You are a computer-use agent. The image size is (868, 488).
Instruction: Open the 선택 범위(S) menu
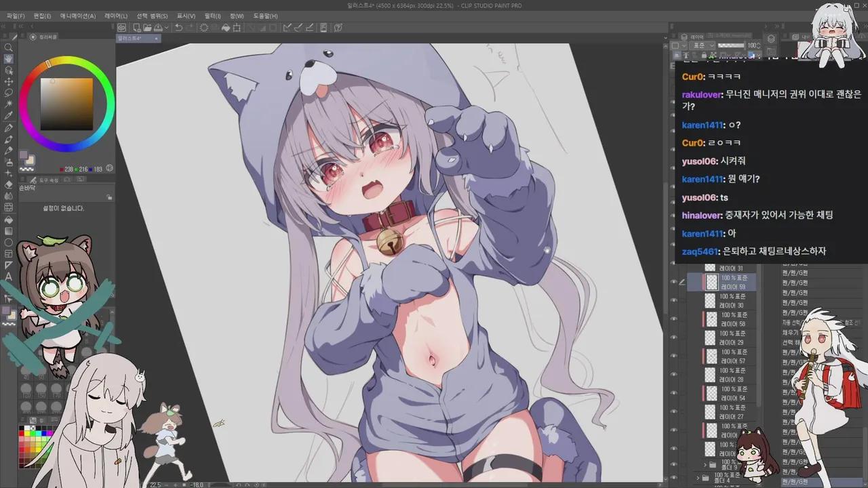152,16
